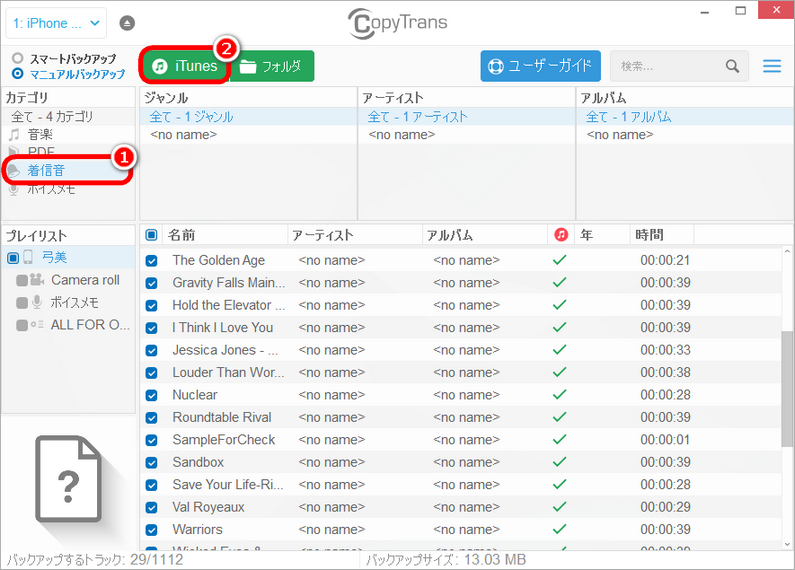Click the iTunes status column icon
This screenshot has width=795, height=570.
561,235
